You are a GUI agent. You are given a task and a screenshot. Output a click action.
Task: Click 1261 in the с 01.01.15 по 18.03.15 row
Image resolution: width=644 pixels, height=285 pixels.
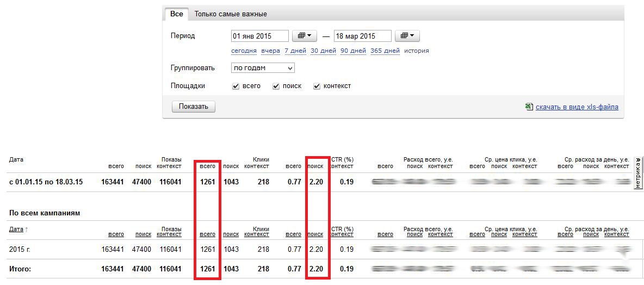coord(207,182)
